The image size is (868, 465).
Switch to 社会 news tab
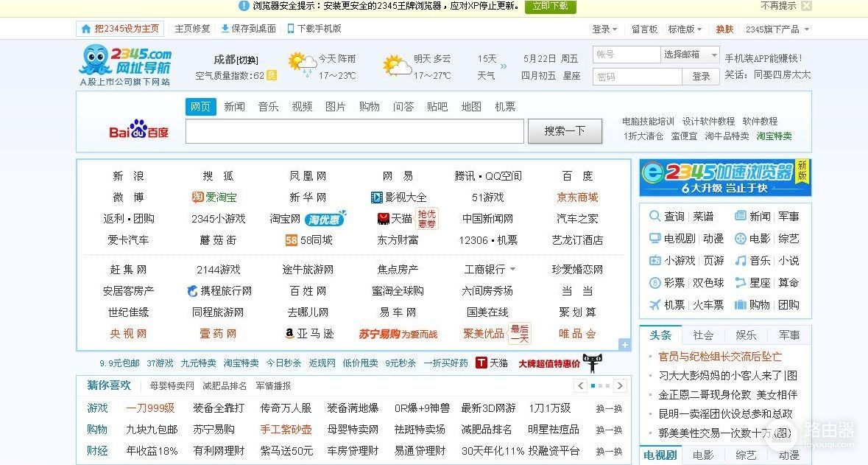(703, 335)
